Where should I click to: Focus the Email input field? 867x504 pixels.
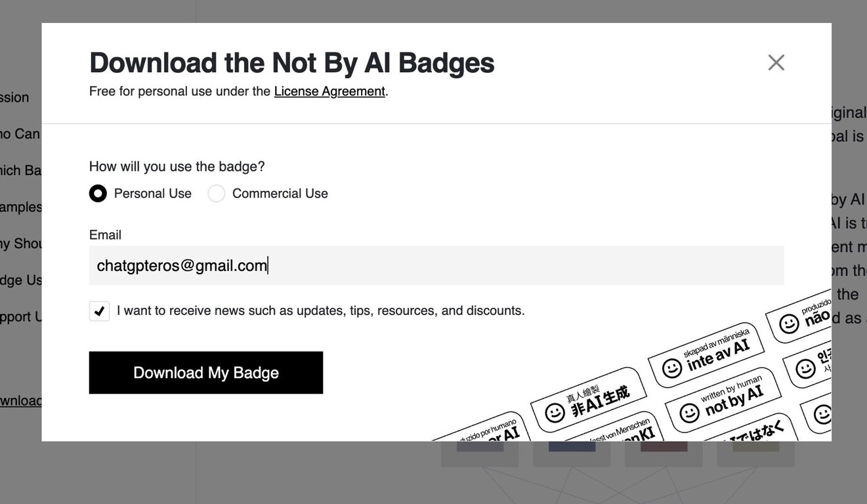(436, 265)
